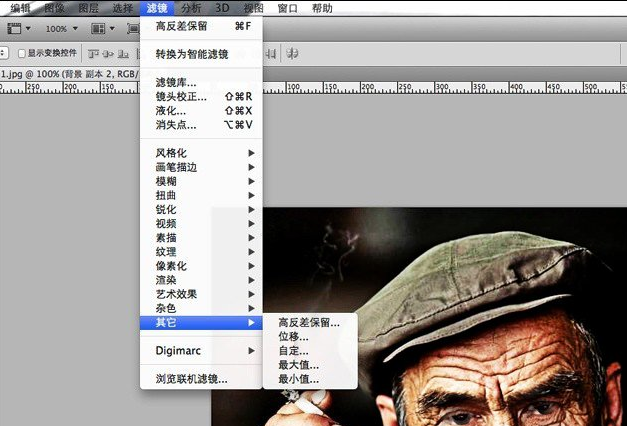Open the 编辑 menu
This screenshot has height=426, width=627.
coord(20,8)
